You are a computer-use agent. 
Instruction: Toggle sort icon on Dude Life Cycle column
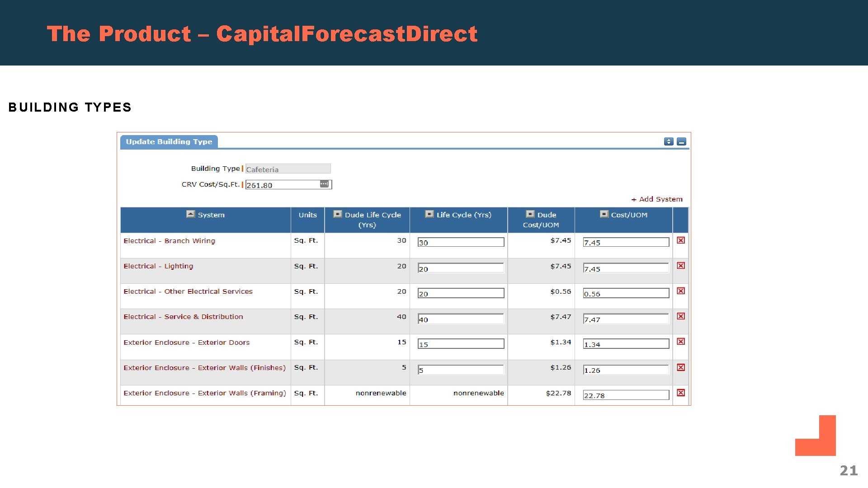(x=338, y=214)
